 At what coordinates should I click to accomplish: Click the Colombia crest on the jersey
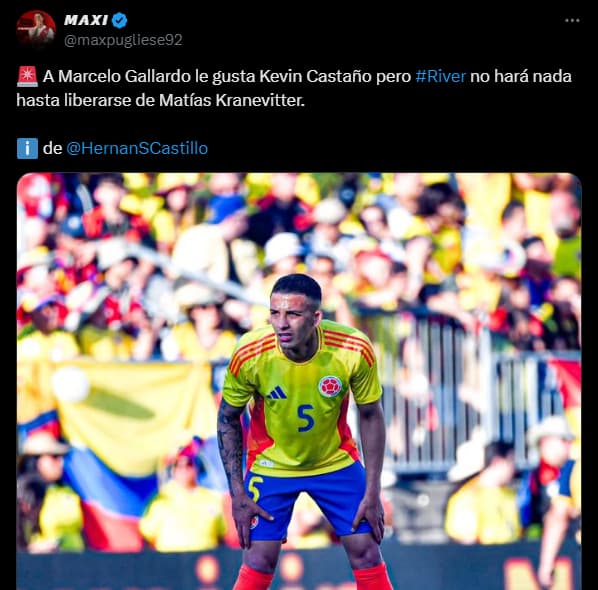(330, 386)
